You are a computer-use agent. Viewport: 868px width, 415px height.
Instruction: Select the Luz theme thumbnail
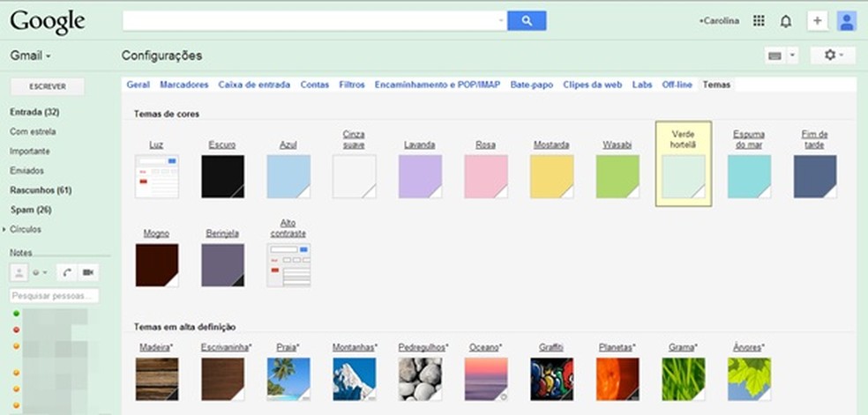pos(157,176)
